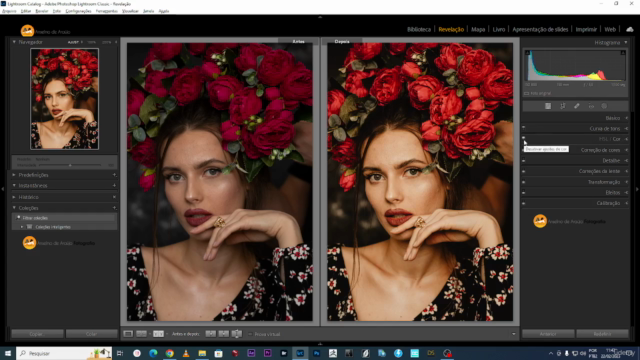The image size is (640, 360).
Task: Select the Healing brush tool icon
Action: [x=577, y=106]
